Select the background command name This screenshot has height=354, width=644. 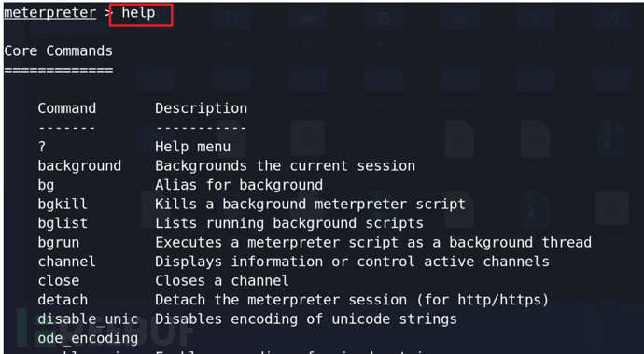79,166
